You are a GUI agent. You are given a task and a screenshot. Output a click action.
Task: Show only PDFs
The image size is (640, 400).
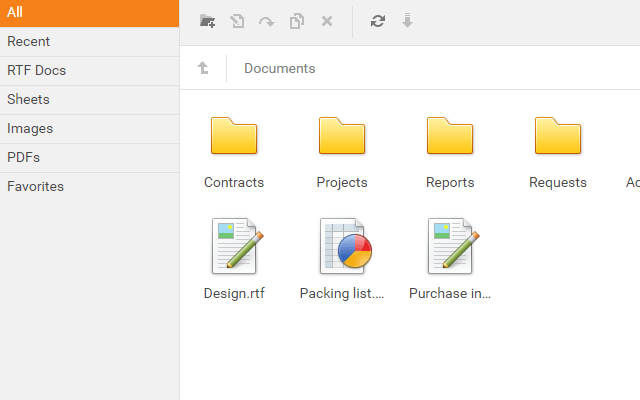90,158
